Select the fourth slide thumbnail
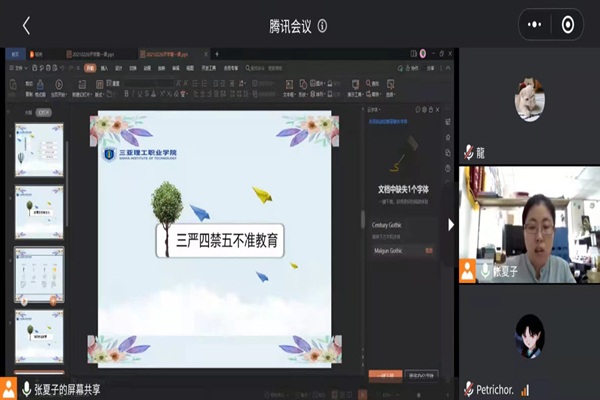This screenshot has width=600, height=400. pos(39,336)
